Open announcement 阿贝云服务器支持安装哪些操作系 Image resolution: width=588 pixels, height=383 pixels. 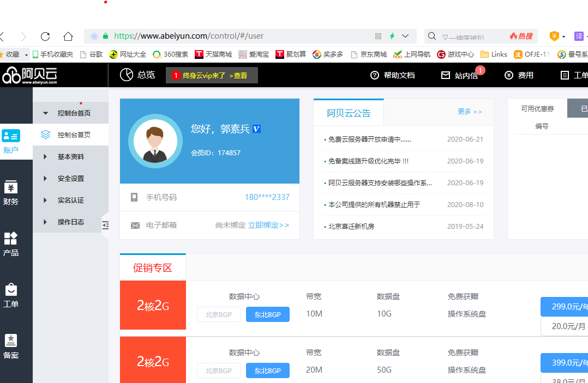click(380, 183)
